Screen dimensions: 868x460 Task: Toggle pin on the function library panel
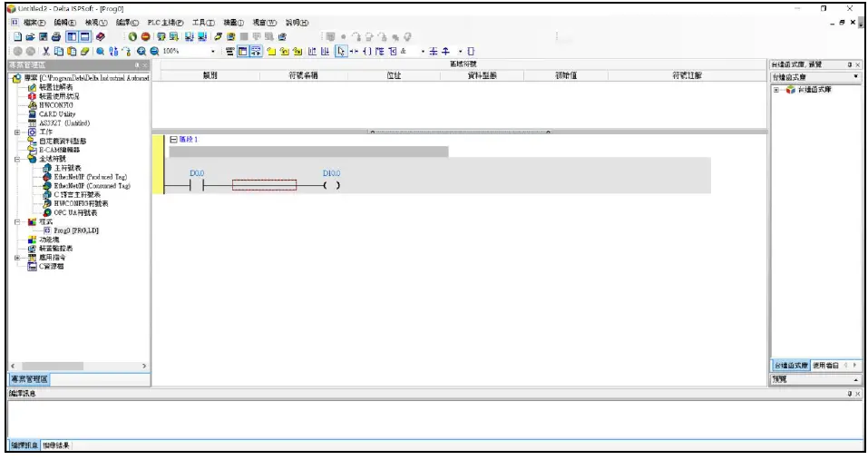point(850,64)
